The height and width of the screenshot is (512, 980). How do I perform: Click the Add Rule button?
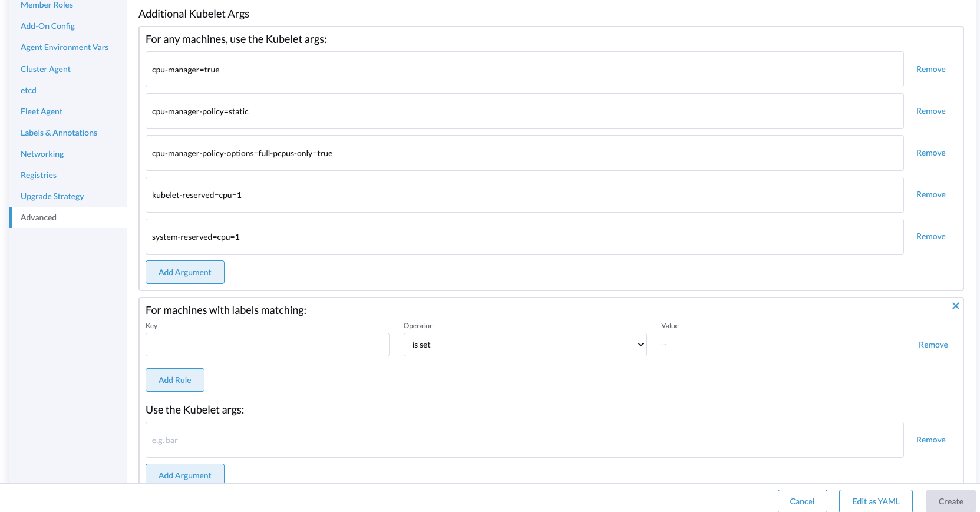click(x=175, y=380)
